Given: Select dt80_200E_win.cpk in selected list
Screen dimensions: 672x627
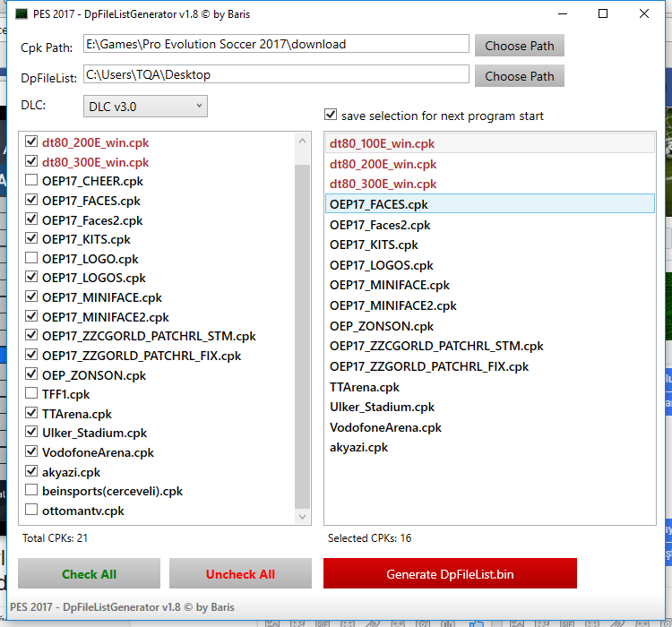Looking at the screenshot, I should pos(490,164).
